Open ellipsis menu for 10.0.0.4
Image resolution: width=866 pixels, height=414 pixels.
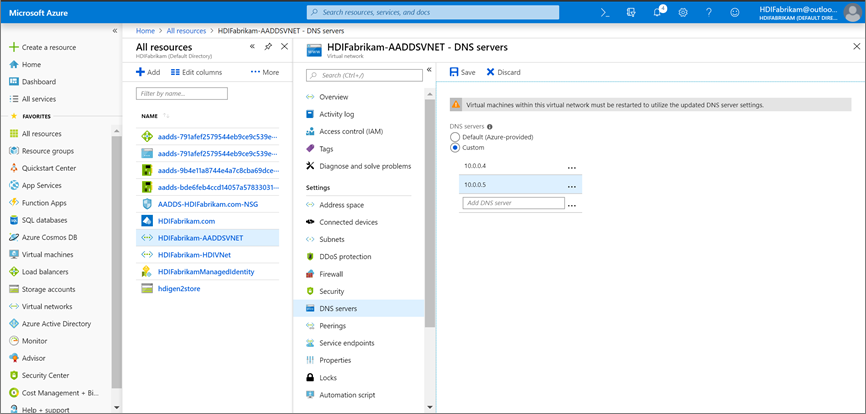572,167
